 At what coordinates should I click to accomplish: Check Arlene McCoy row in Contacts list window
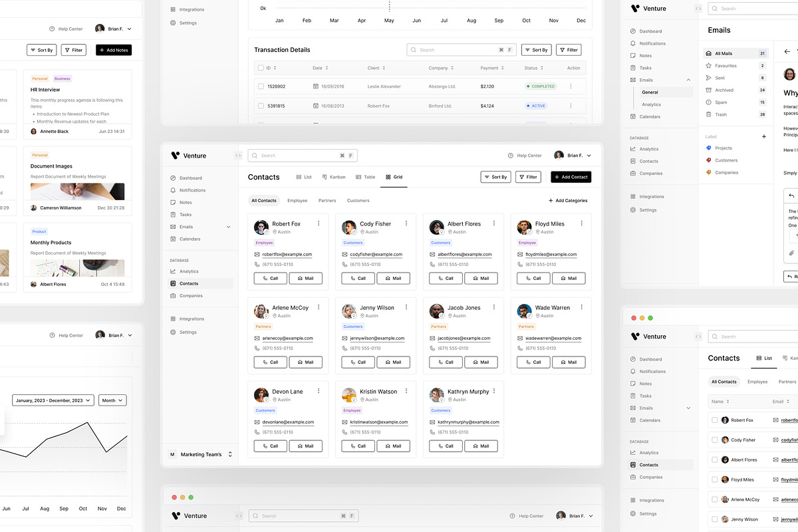tap(715, 499)
